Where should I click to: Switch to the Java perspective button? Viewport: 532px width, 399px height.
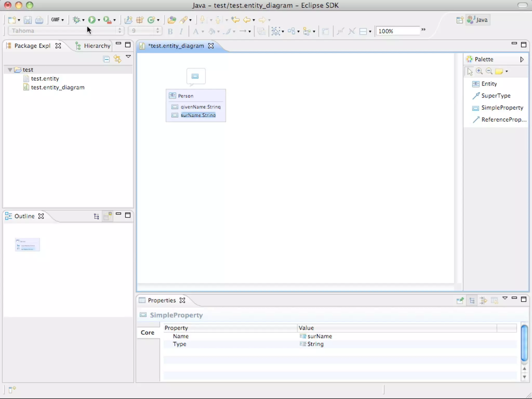(x=478, y=20)
